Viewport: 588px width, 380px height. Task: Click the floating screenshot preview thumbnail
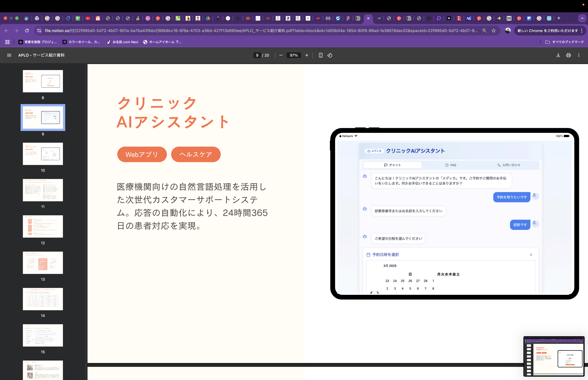point(554,356)
